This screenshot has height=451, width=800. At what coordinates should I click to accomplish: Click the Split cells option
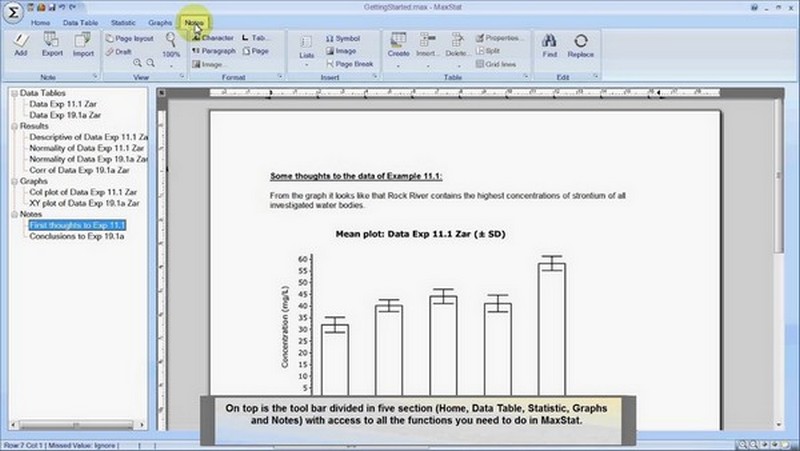coord(488,51)
